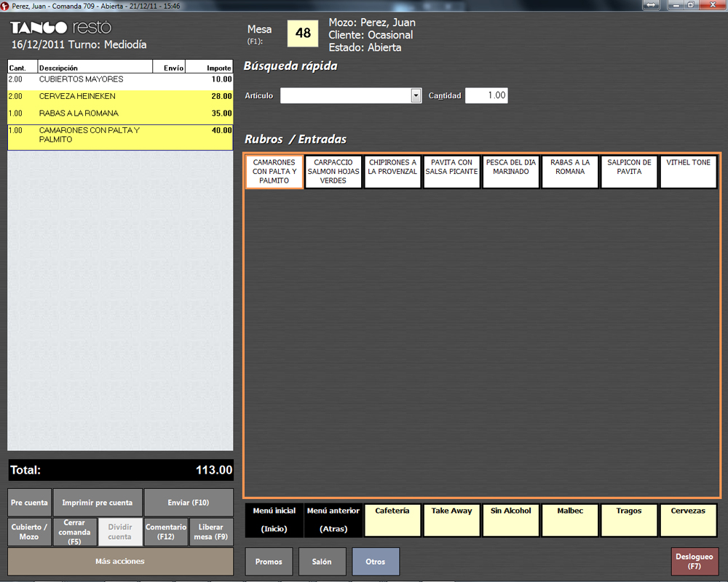728x582 pixels.
Task: Open Más acciones button
Action: [120, 562]
